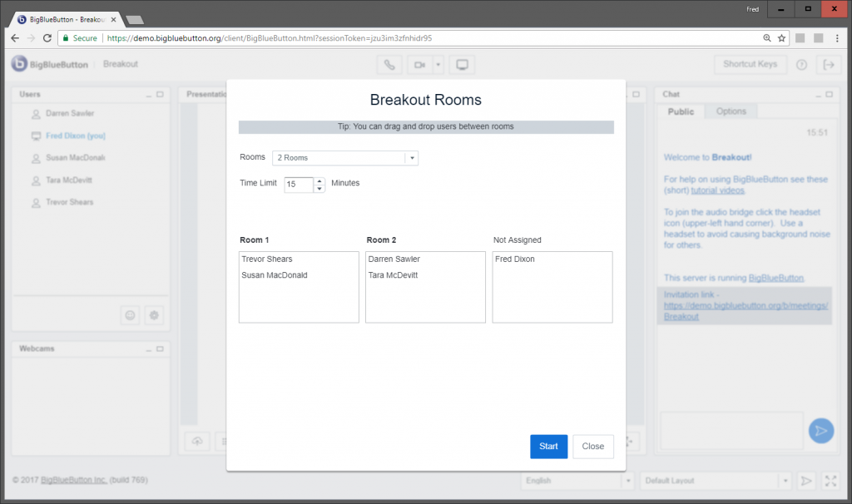Select Tara McDevitt in Users list
Image resolution: width=852 pixels, height=504 pixels.
(x=69, y=180)
